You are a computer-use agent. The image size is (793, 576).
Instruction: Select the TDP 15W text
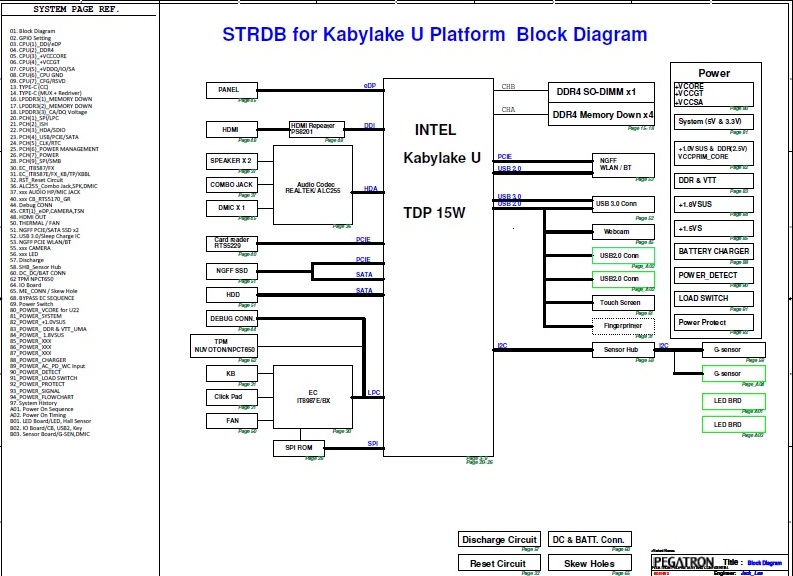(x=434, y=213)
